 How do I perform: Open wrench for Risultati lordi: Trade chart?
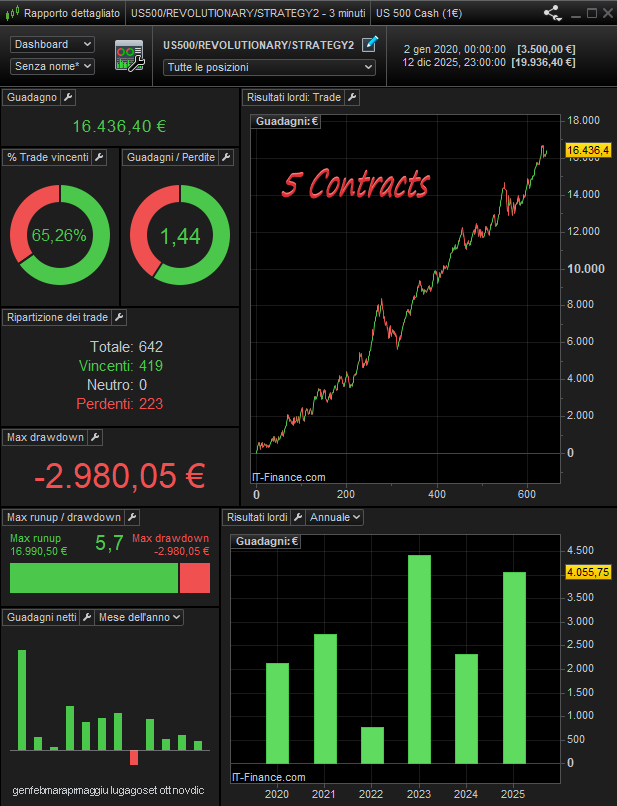(352, 97)
